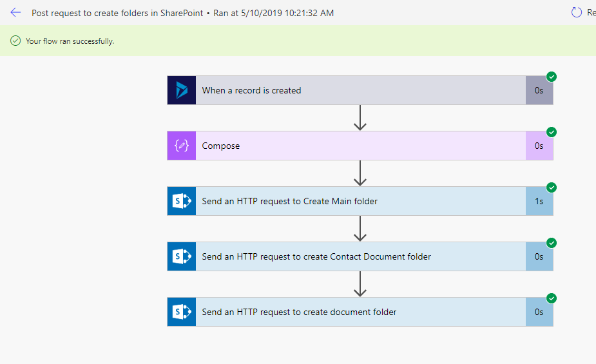The image size is (596, 364).
Task: Click the Resubmit circular arrow icon
Action: [577, 12]
